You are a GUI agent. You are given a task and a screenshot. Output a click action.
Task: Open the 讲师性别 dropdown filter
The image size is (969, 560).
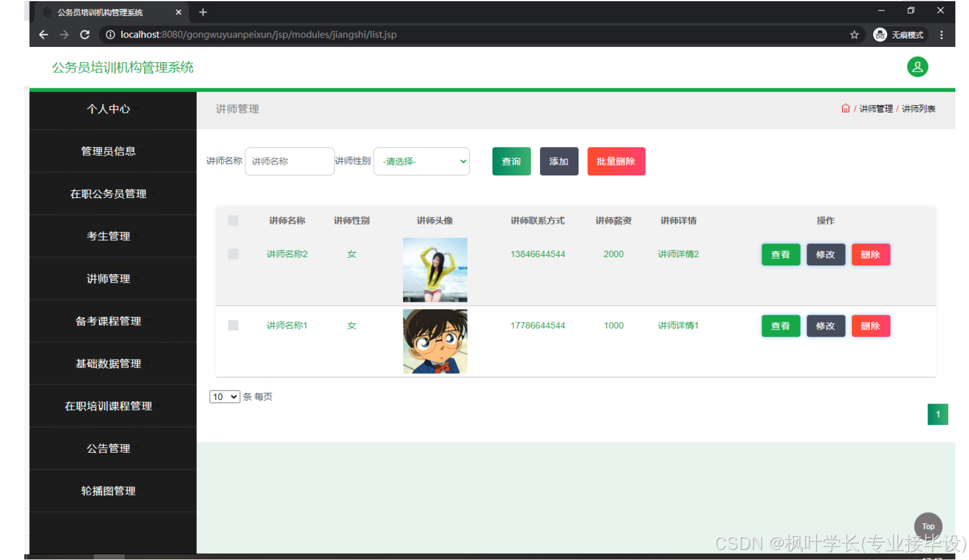(421, 161)
